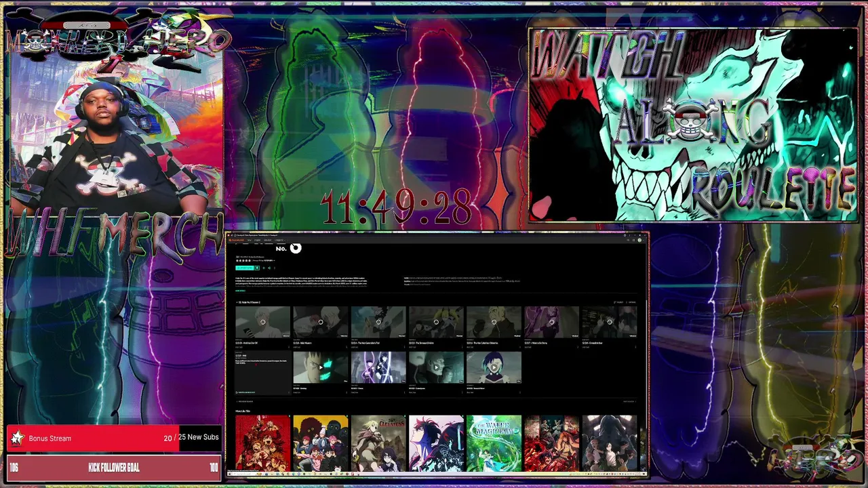Play the S2 E2 episode thumbnail
This screenshot has height=488, width=868.
pyautogui.click(x=321, y=322)
